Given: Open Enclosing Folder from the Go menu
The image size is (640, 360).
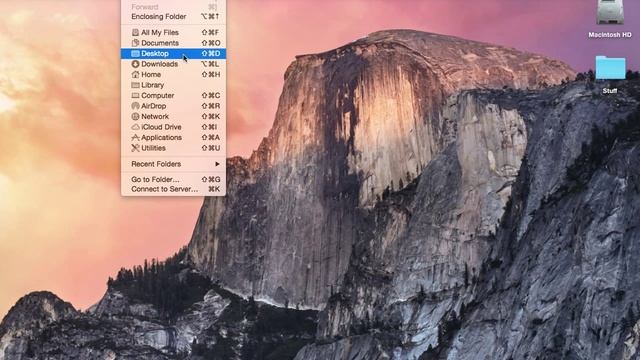Looking at the screenshot, I should (x=173, y=17).
